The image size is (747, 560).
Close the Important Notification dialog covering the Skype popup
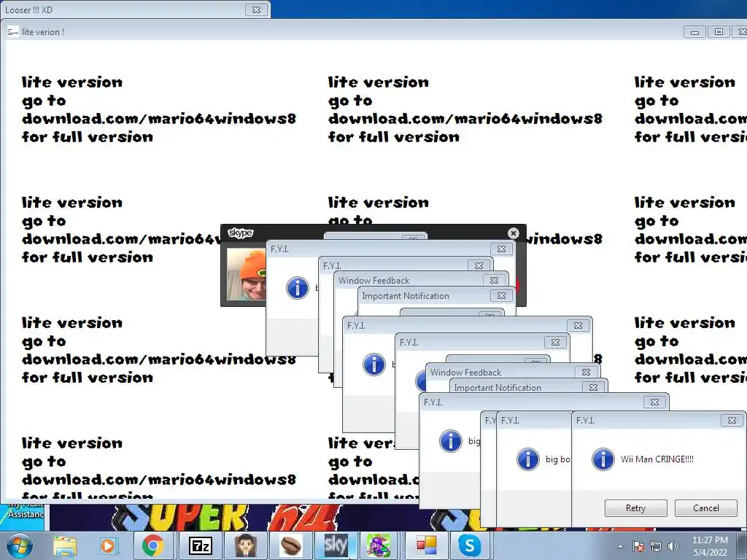(501, 296)
